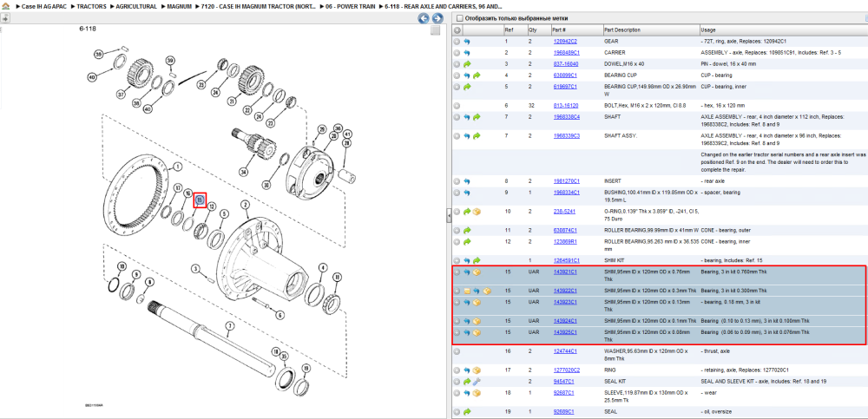Open part number link 143923C1
868x419 pixels.
565,302
